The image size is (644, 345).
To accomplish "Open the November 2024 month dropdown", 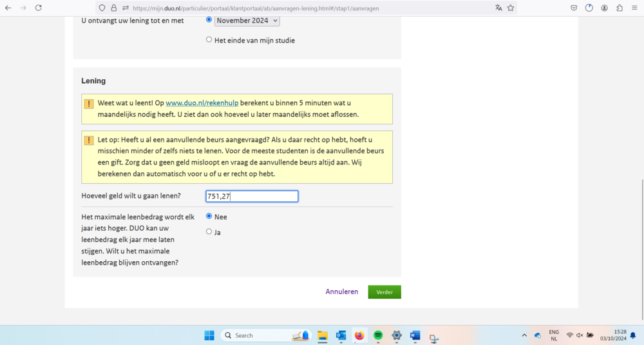I will pyautogui.click(x=247, y=21).
